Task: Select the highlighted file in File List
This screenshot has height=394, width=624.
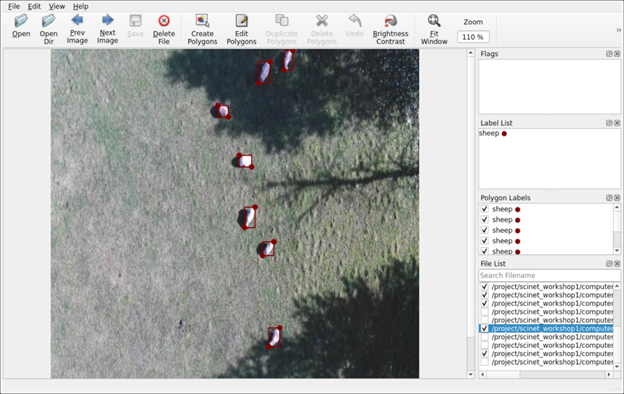Action: [546, 329]
